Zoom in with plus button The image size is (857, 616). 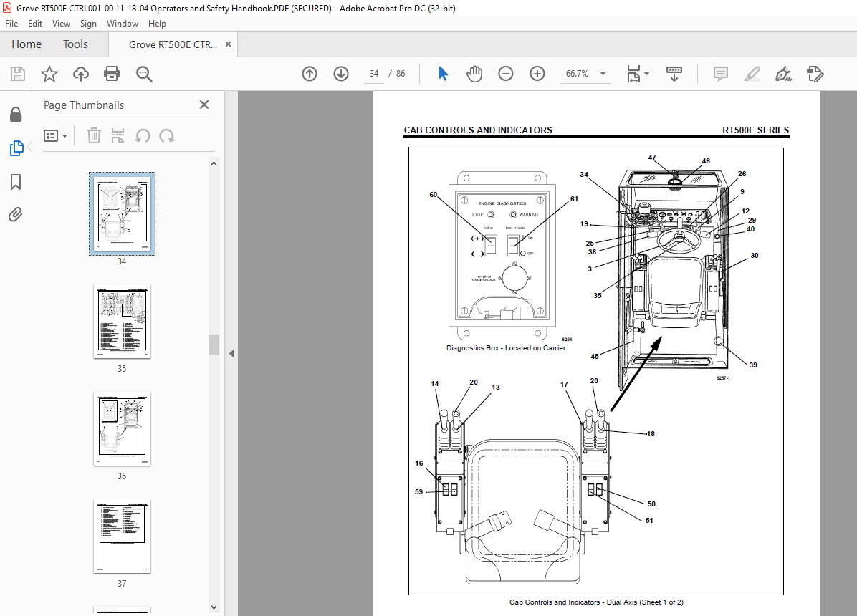pyautogui.click(x=537, y=74)
